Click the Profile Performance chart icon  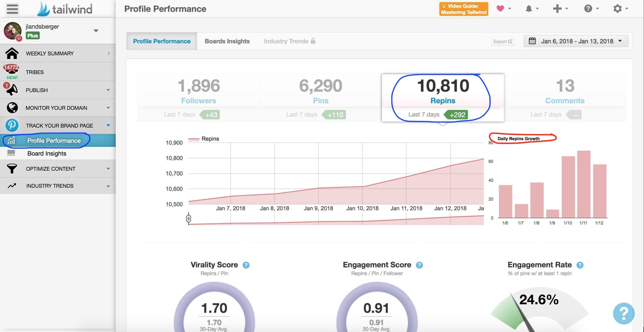11,141
